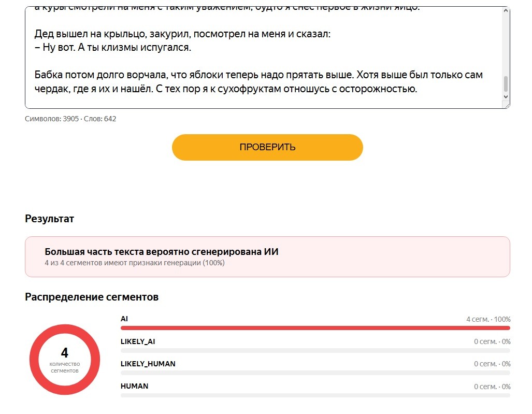Click the textarea scrollbar thumb
The height and width of the screenshot is (414, 532).
[506, 84]
